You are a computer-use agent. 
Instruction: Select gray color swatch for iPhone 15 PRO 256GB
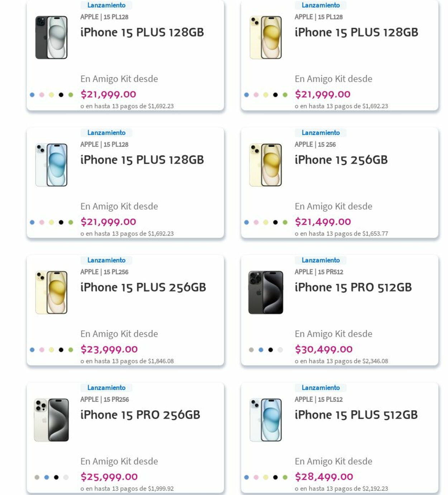37,477
